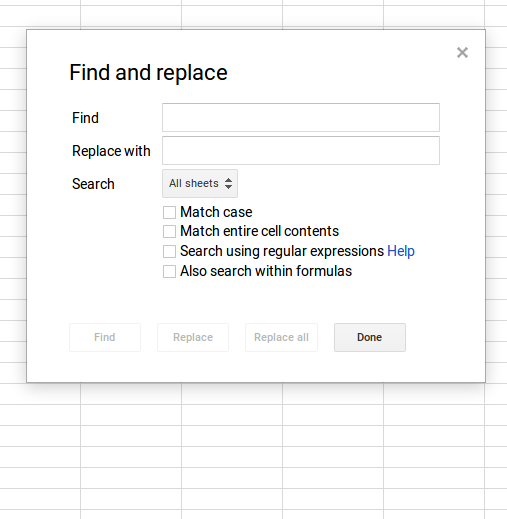Tick the Match entire cell contents checkbox
Viewport: 507px width, 519px height.
(169, 231)
